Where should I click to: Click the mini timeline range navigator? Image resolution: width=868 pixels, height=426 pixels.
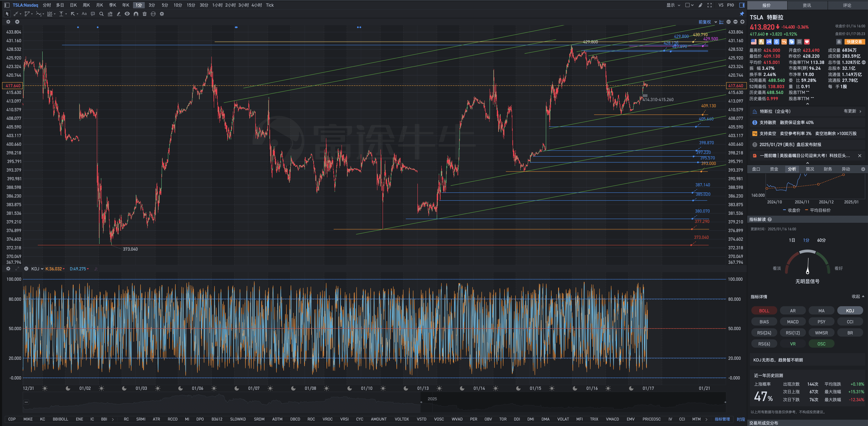coord(374,402)
